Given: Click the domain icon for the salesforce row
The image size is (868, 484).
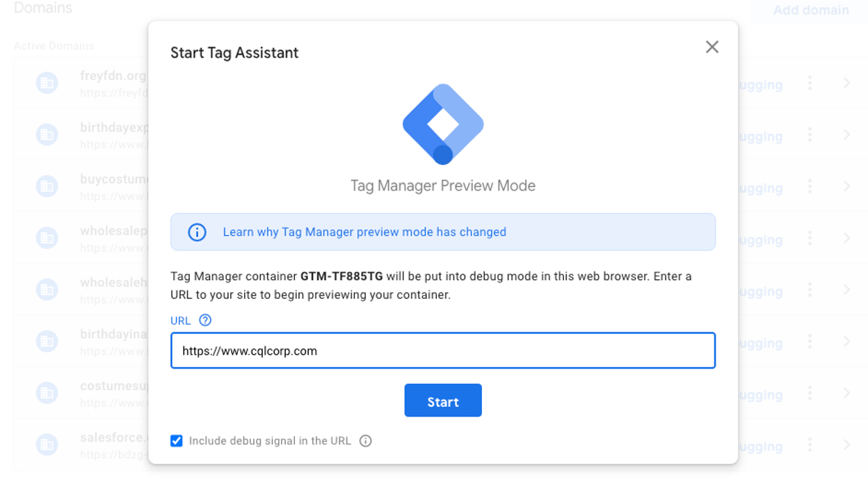Looking at the screenshot, I should (x=47, y=444).
